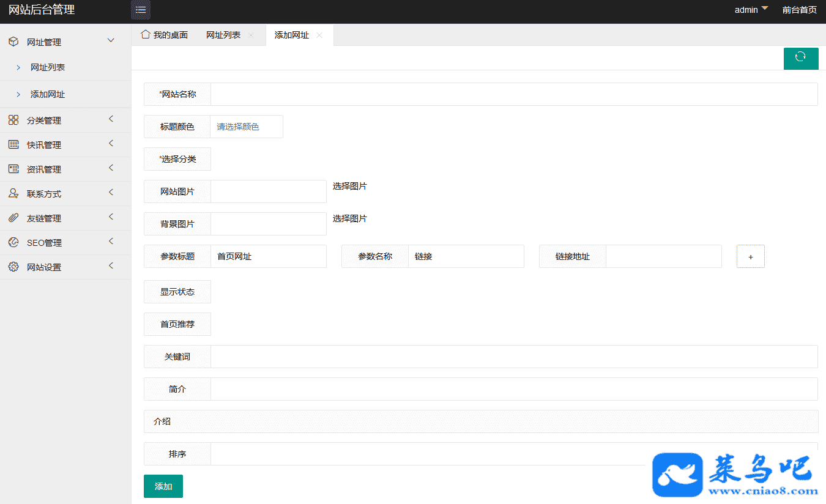Viewport: 826px width, 504px height.
Task: Close the 网址列表 tab
Action: tap(251, 35)
